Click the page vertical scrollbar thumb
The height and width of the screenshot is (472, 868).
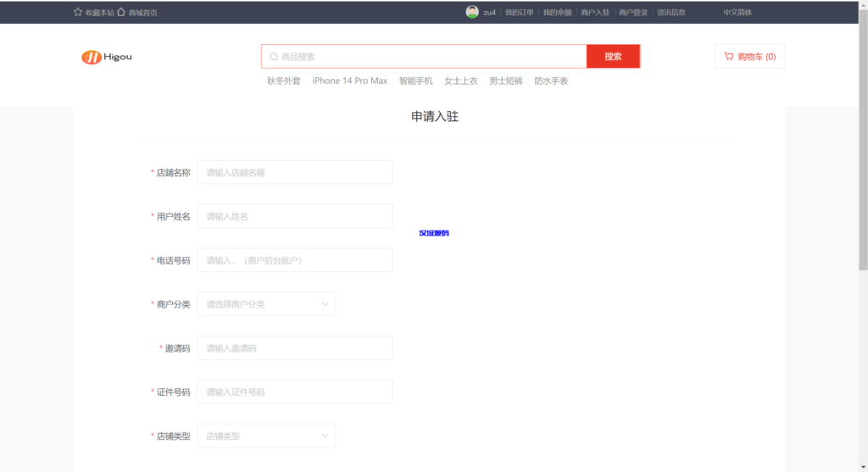pyautogui.click(x=863, y=138)
